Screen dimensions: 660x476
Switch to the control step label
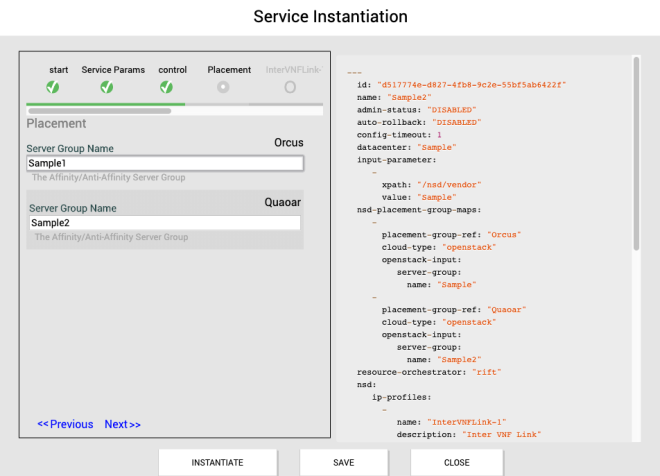point(173,70)
